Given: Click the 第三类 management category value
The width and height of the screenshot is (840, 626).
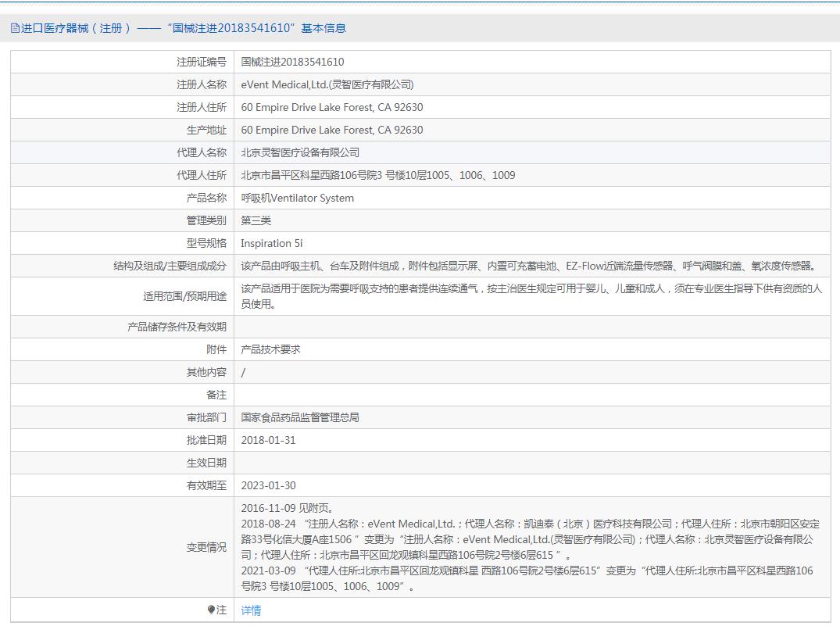Looking at the screenshot, I should tap(256, 220).
